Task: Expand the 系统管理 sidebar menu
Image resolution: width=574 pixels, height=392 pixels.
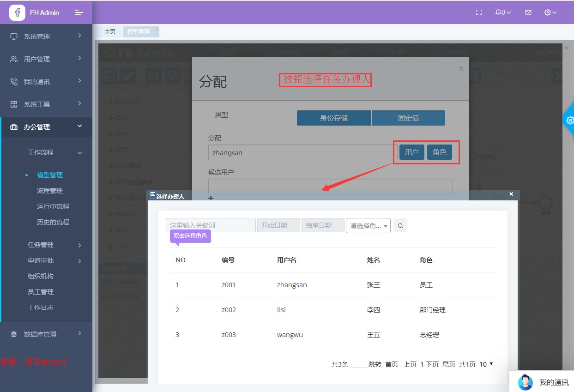Action: [46, 36]
